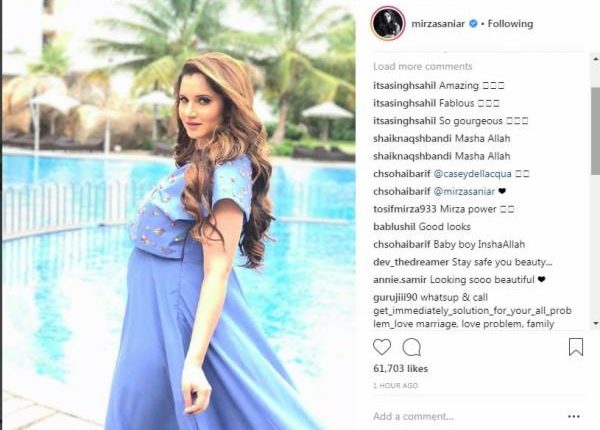The height and width of the screenshot is (430, 600).
Task: Like the post with the heart icon
Action: coord(382,347)
